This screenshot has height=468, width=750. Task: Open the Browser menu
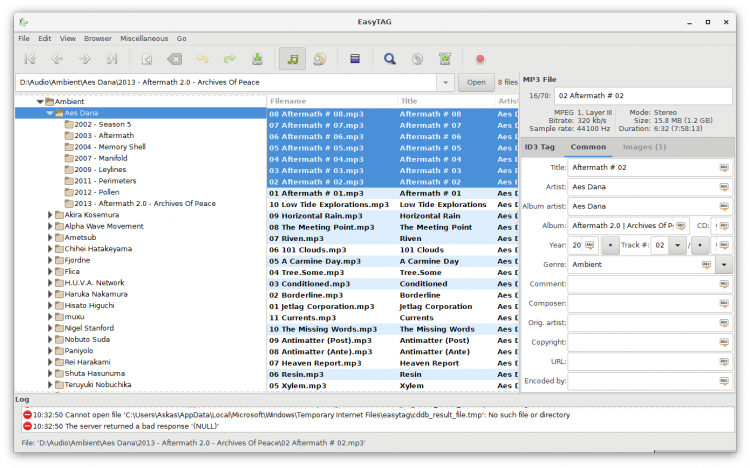[98, 38]
